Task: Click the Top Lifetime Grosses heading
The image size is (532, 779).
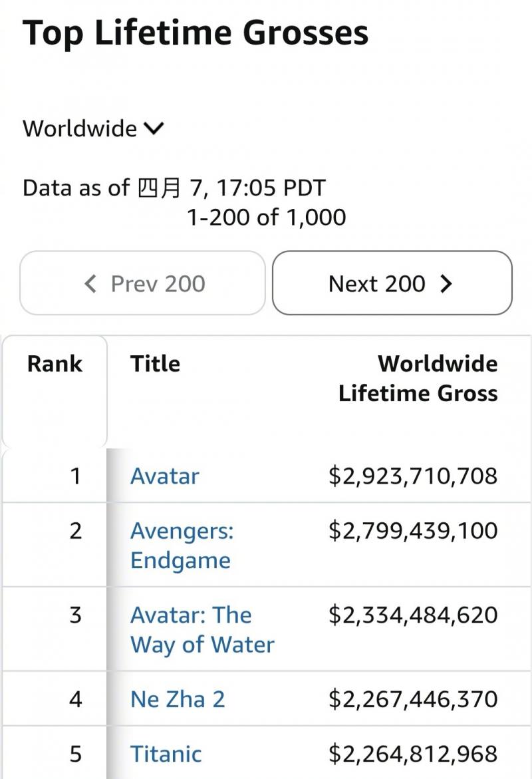Action: pyautogui.click(x=195, y=33)
